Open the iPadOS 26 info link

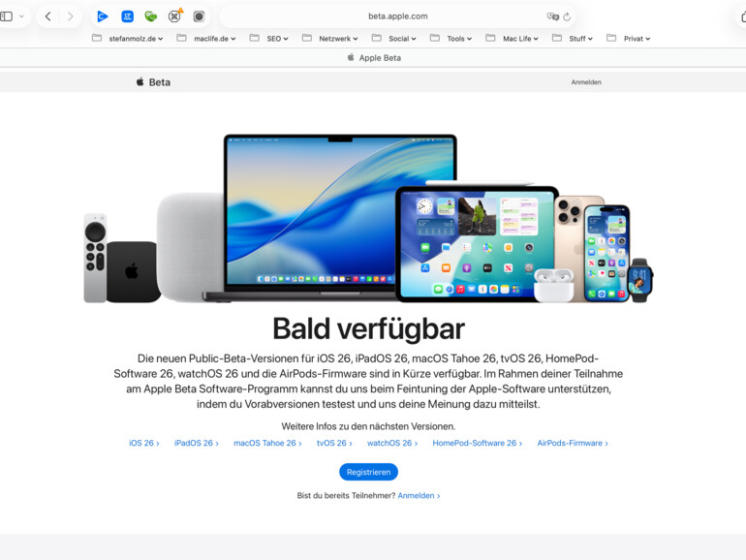197,443
